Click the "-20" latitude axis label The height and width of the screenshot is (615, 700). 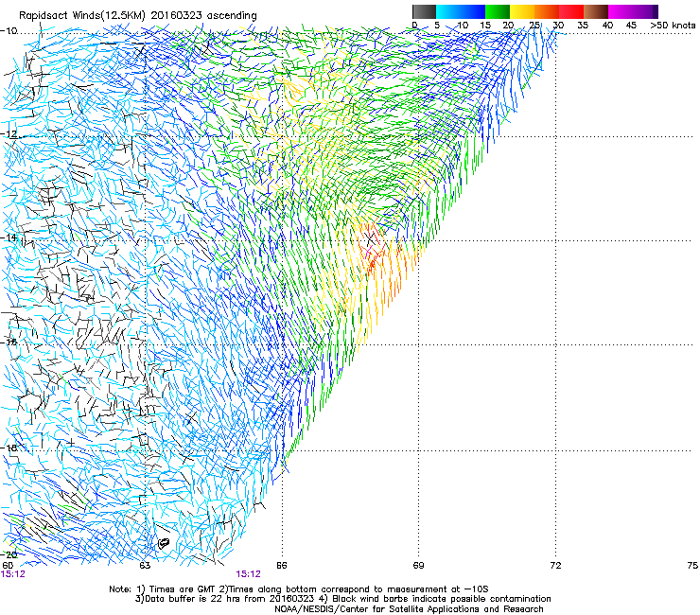tap(9, 554)
